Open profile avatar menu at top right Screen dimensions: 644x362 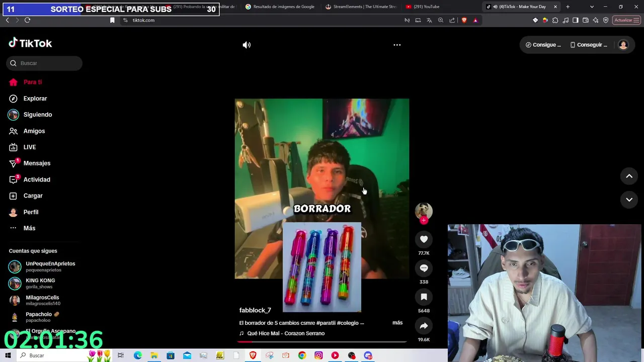coord(623,45)
